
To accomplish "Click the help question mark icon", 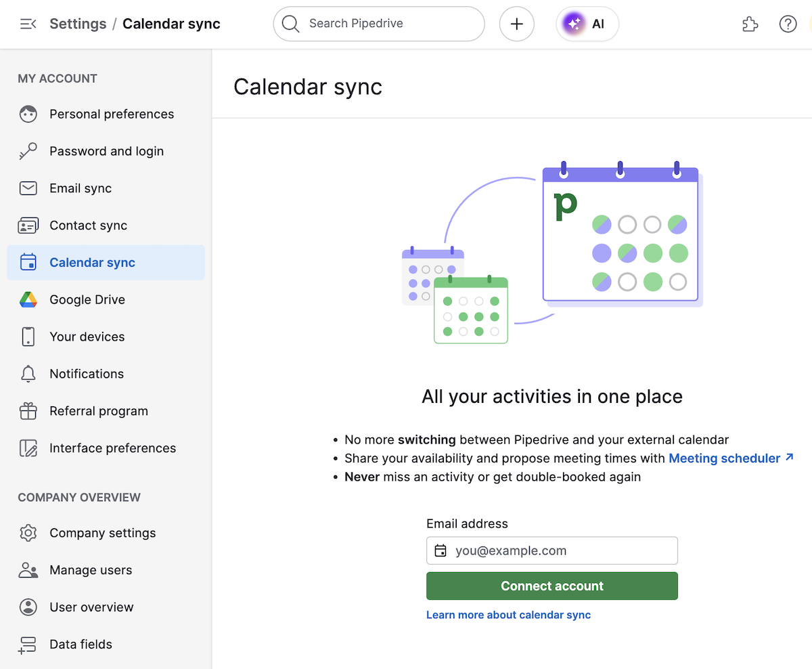I will point(788,24).
